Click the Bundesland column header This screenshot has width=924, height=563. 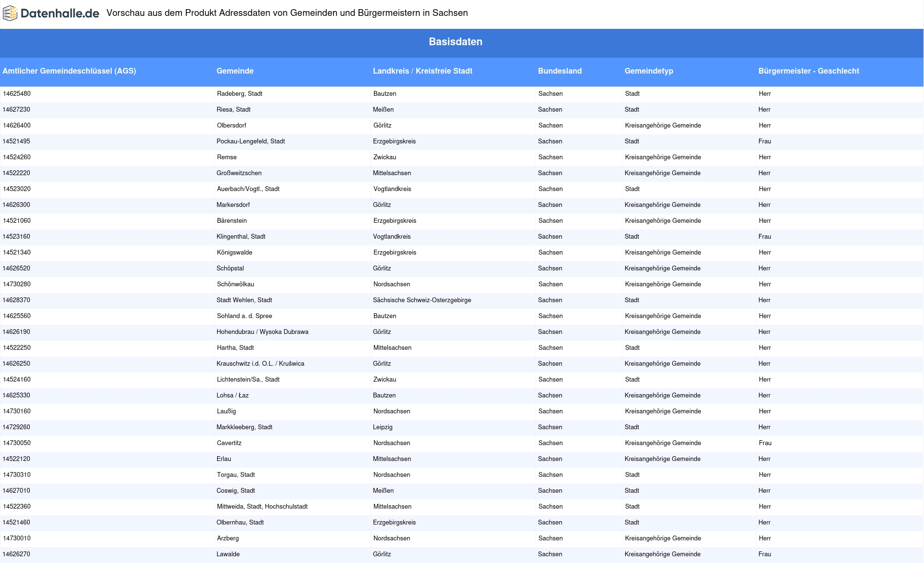(560, 71)
